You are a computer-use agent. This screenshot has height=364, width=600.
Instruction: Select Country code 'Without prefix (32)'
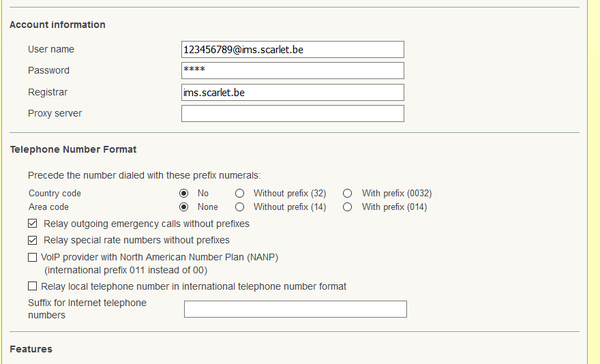coord(239,194)
